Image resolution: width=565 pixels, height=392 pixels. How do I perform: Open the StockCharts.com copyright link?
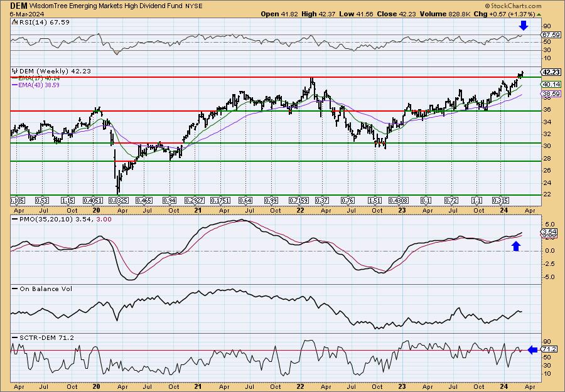513,6
